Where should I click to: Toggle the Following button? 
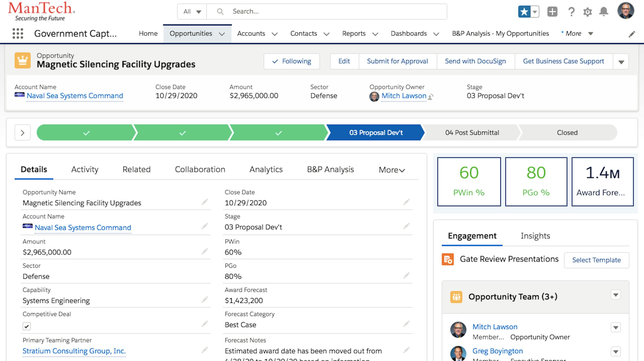pyautogui.click(x=292, y=61)
